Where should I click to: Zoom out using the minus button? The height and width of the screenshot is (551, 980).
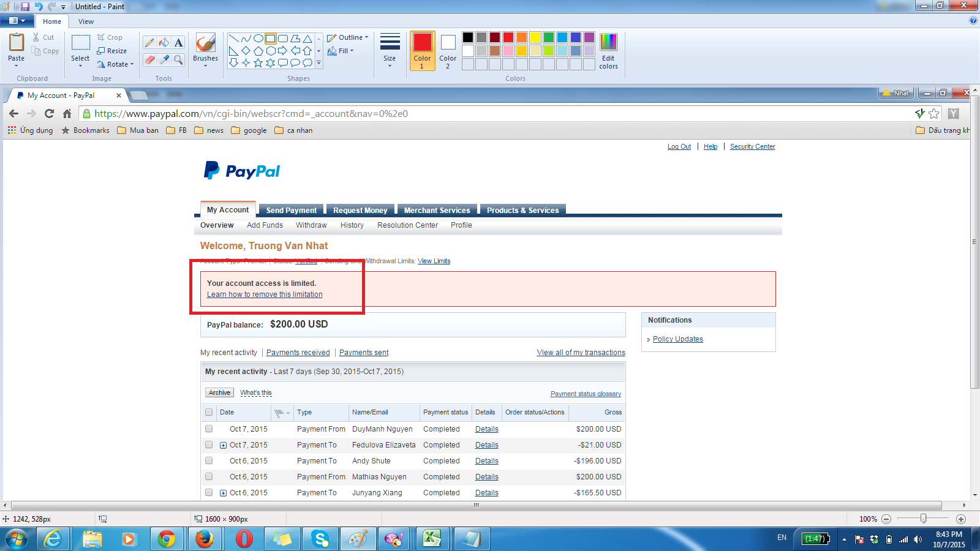pos(886,519)
